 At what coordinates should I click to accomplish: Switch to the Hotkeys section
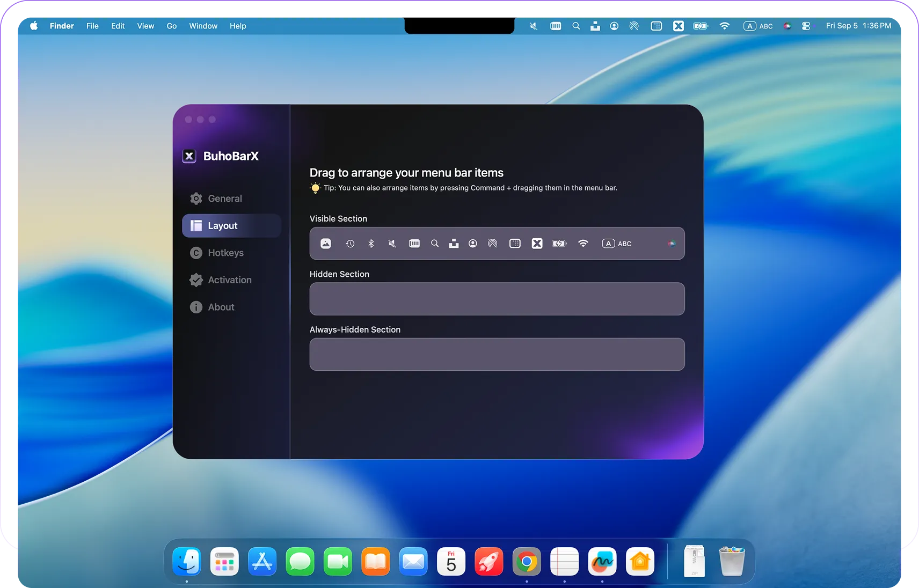coord(225,253)
